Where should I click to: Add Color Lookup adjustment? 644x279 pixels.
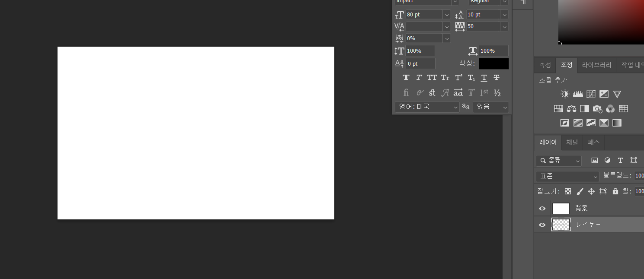pyautogui.click(x=623, y=108)
